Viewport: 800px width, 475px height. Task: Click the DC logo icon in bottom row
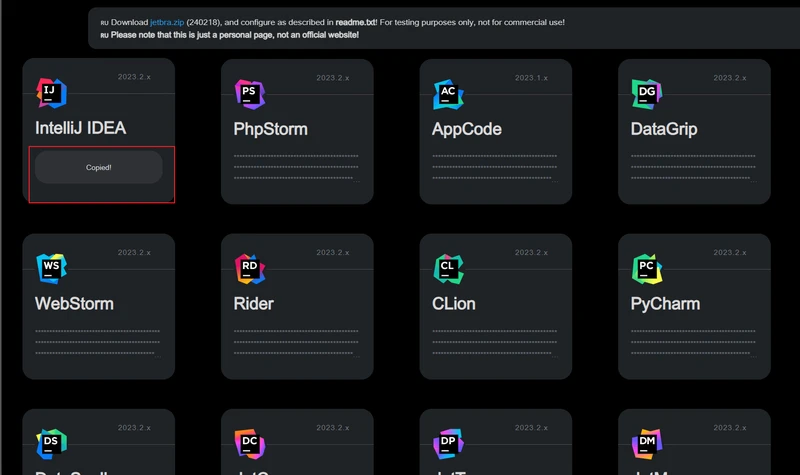click(x=250, y=443)
